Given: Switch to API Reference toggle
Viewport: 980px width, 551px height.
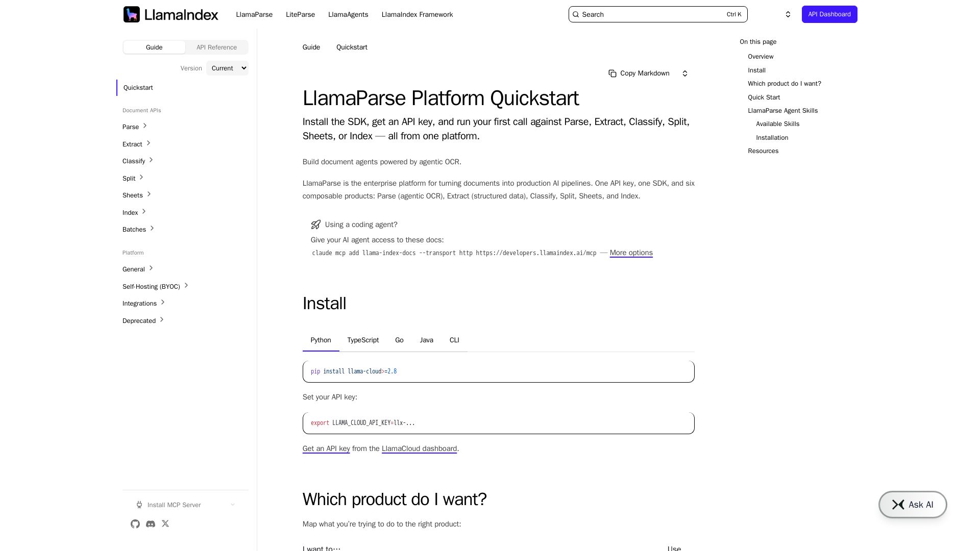Looking at the screenshot, I should pos(216,47).
